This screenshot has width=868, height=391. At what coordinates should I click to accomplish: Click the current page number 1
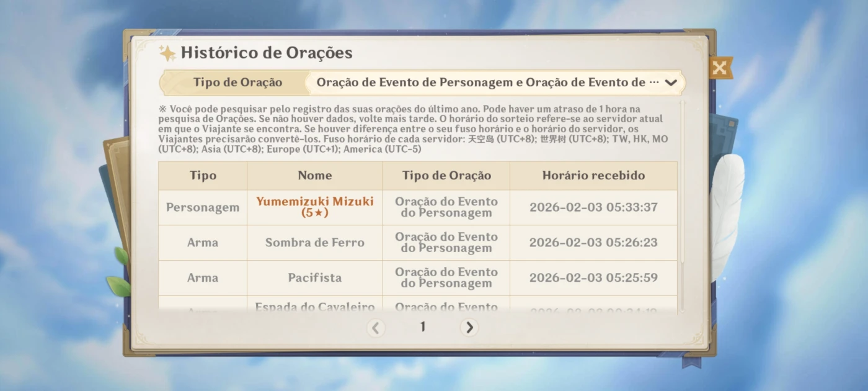pos(423,327)
